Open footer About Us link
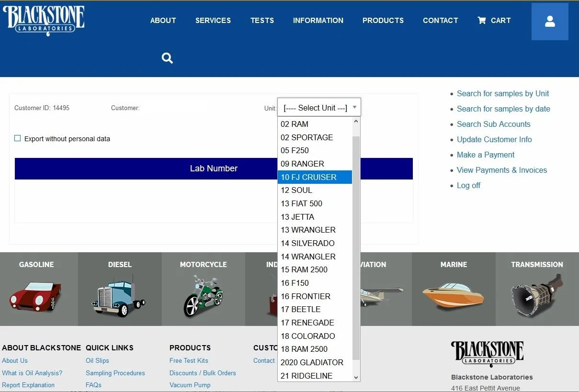 pos(15,360)
